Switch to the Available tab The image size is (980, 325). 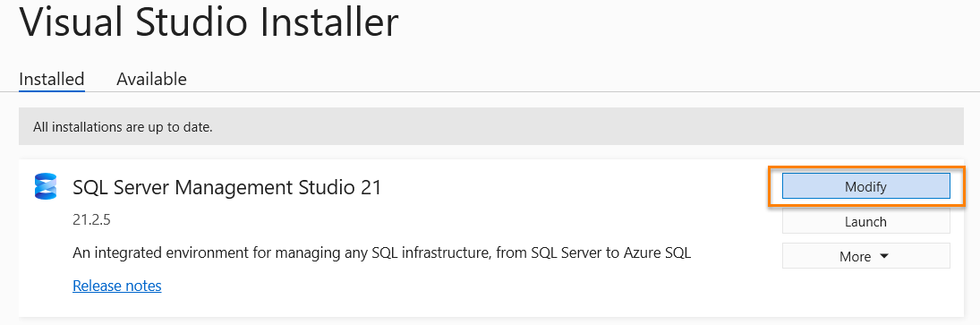[152, 80]
